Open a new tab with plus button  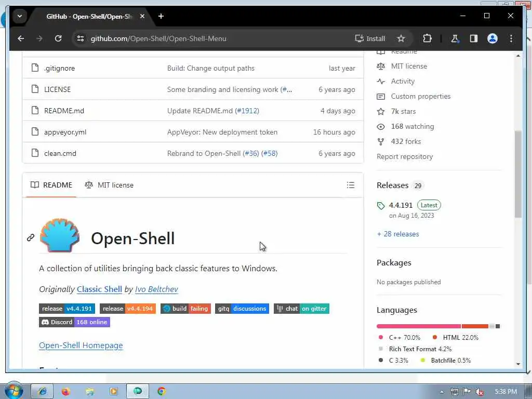[x=161, y=16]
